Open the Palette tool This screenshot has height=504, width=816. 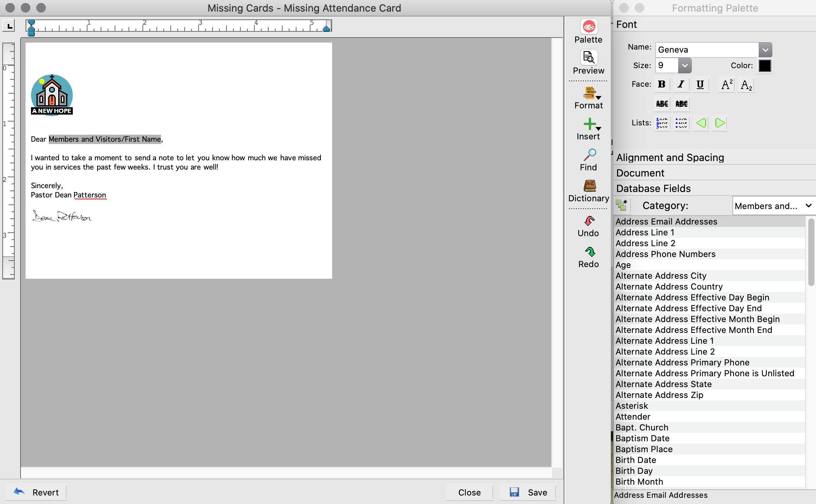(588, 27)
